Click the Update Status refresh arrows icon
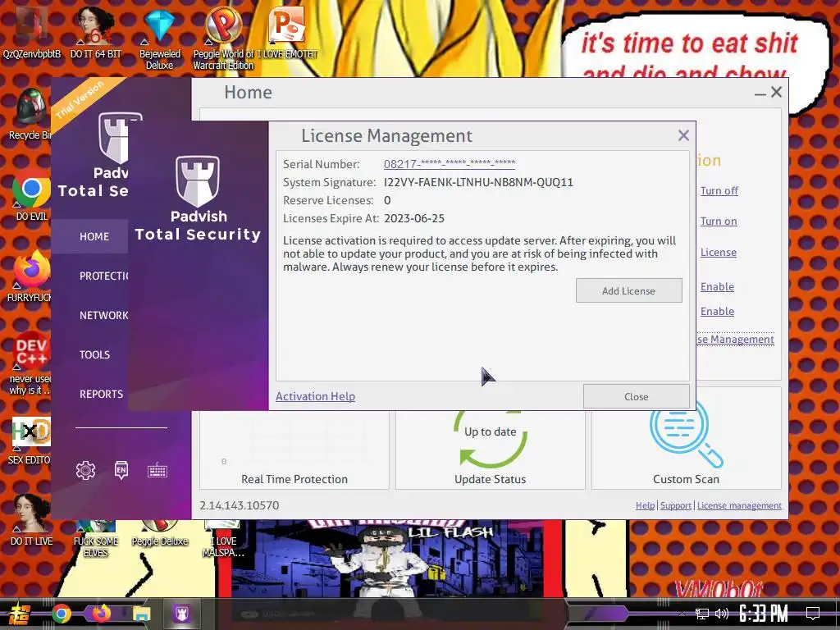The image size is (840, 630). (491, 439)
